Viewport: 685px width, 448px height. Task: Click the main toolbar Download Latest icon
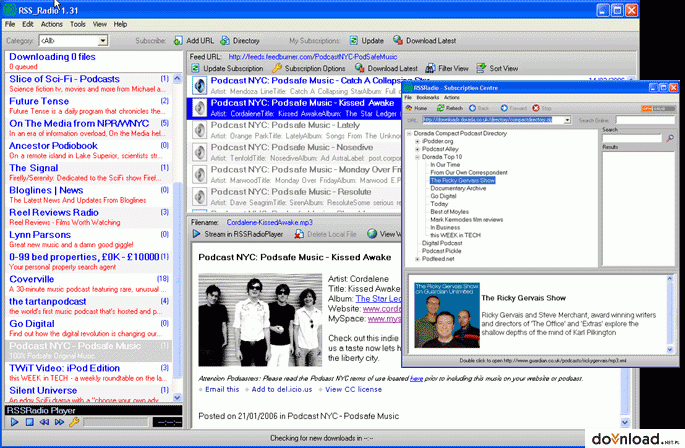click(398, 40)
